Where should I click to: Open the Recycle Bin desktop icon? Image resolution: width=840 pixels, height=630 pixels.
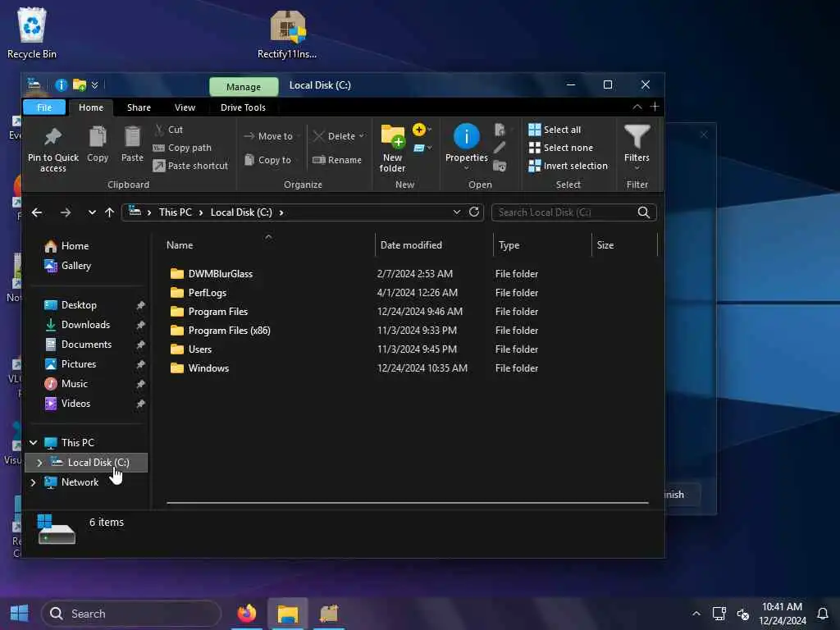32,33
